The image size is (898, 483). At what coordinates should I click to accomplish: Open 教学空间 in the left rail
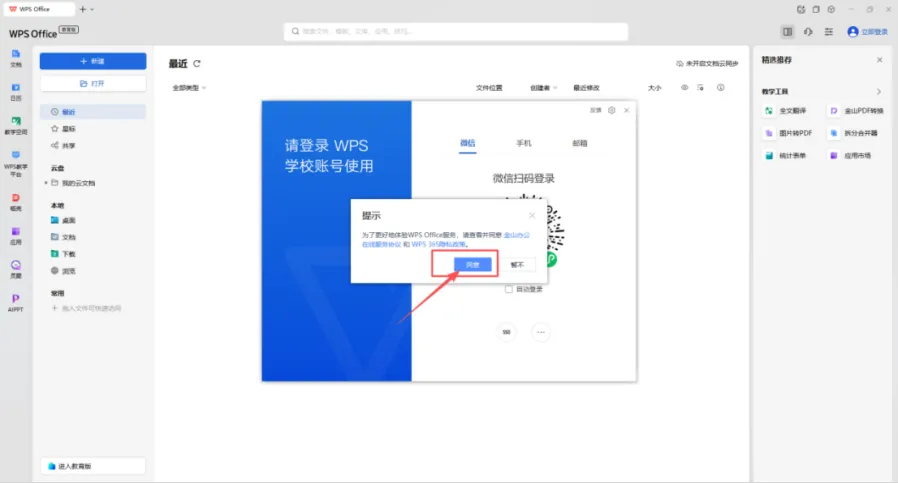pos(15,125)
